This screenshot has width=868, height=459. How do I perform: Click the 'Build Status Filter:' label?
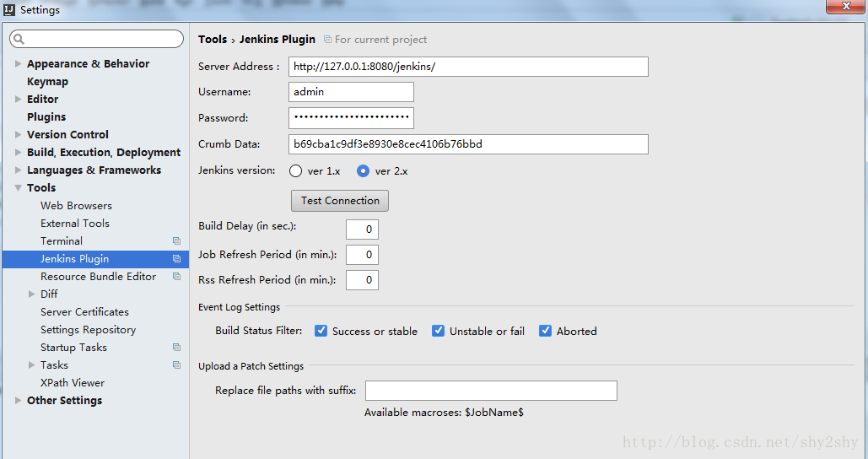[258, 331]
